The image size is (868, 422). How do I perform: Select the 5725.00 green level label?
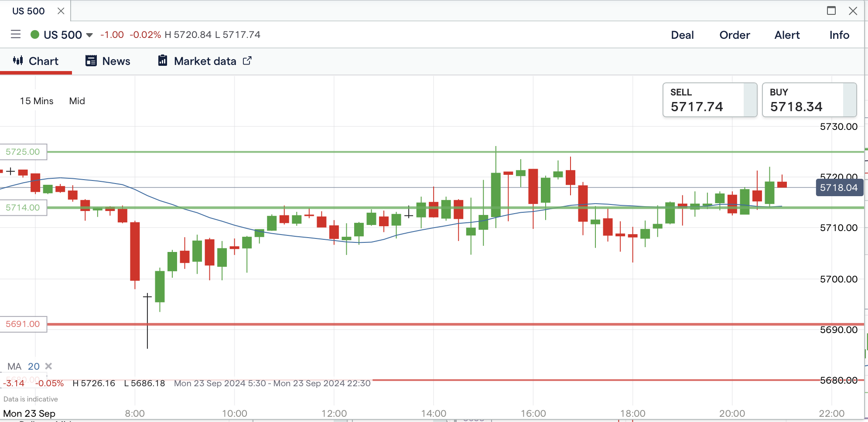tap(23, 152)
